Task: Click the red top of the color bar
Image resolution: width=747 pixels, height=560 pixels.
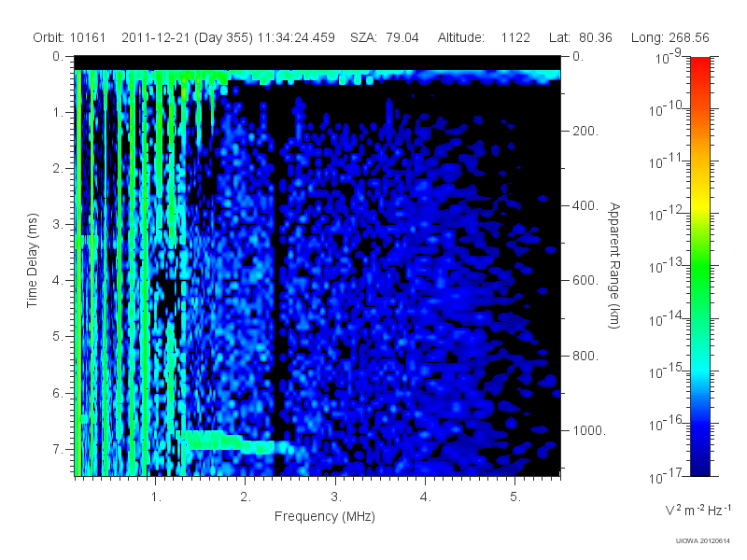Action: coord(699,66)
